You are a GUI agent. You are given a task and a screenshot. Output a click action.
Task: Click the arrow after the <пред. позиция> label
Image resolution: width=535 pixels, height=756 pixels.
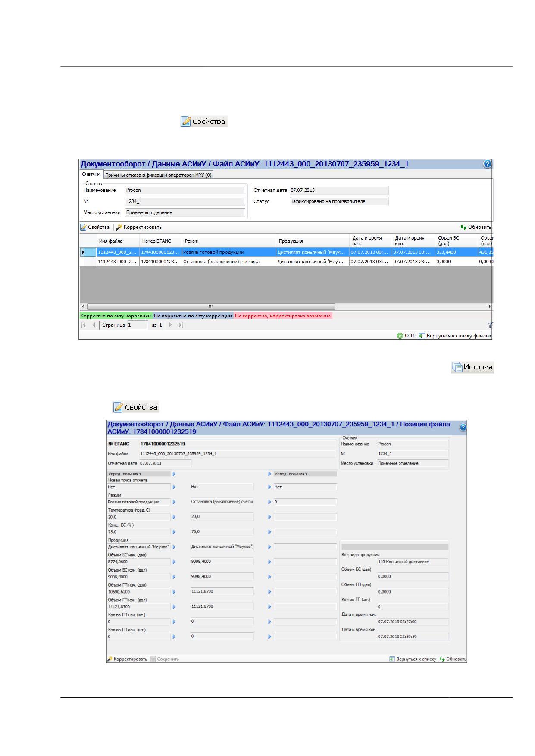point(174,474)
